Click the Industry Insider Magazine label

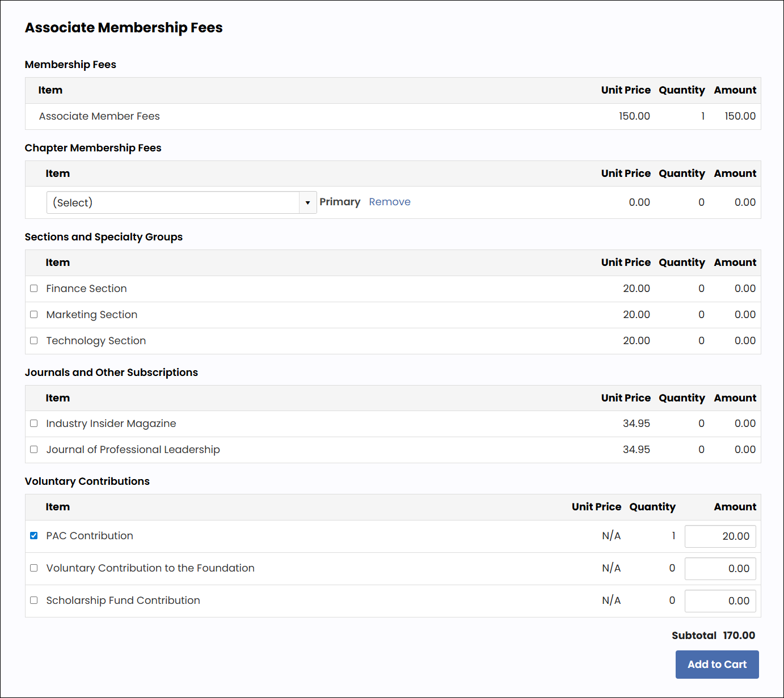pos(111,424)
